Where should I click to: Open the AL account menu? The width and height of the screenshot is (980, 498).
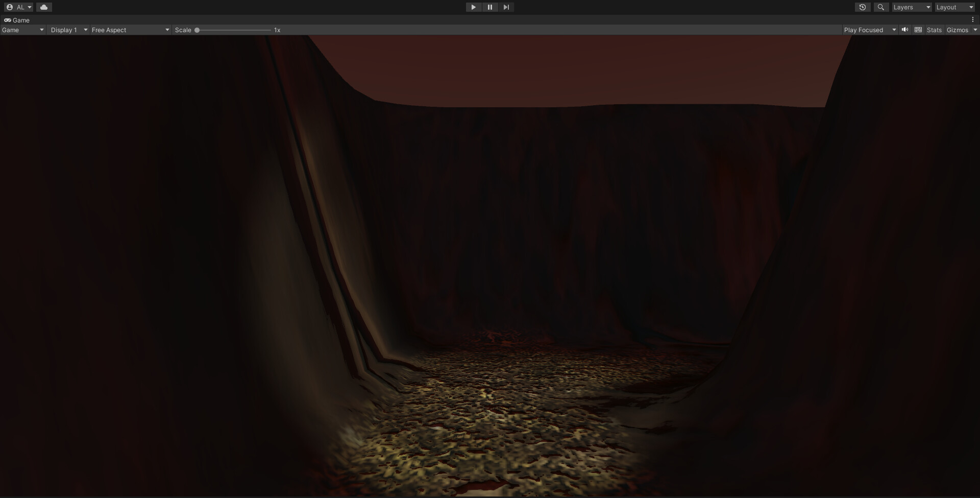[x=19, y=7]
